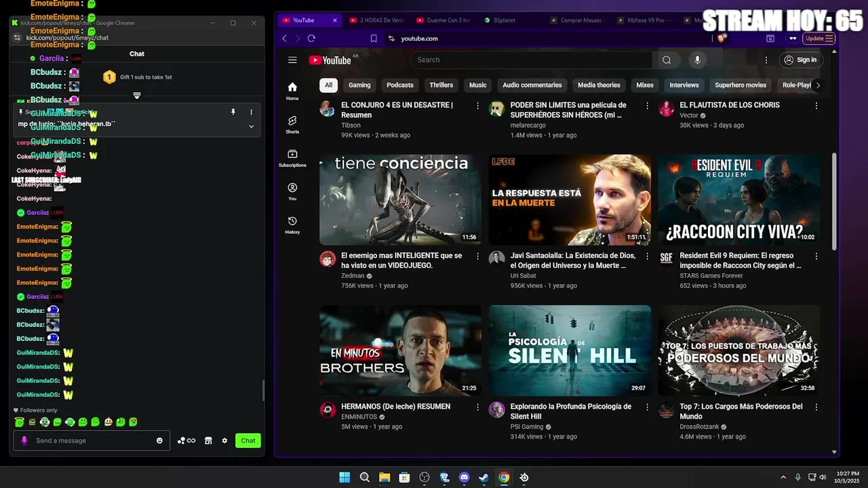Open Shorts in the YouTube sidebar
The image size is (868, 488).
click(292, 124)
